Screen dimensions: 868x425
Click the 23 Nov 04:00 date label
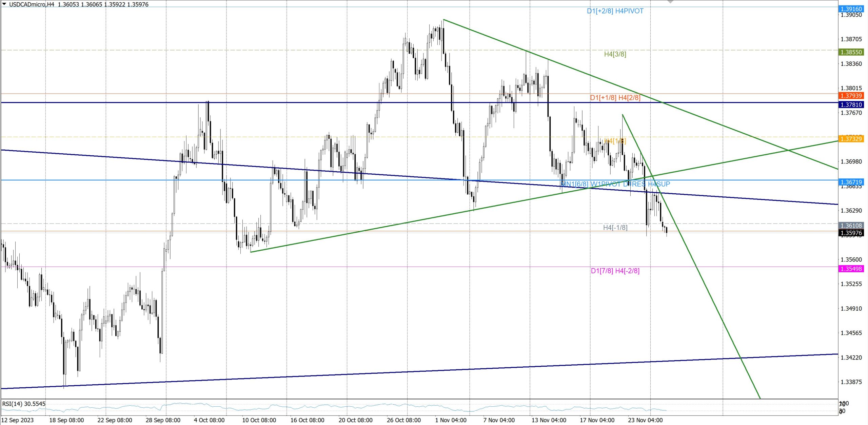645,420
